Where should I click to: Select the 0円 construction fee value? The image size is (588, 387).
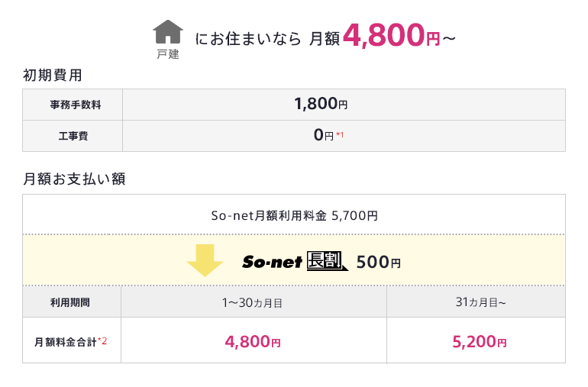[x=324, y=136]
